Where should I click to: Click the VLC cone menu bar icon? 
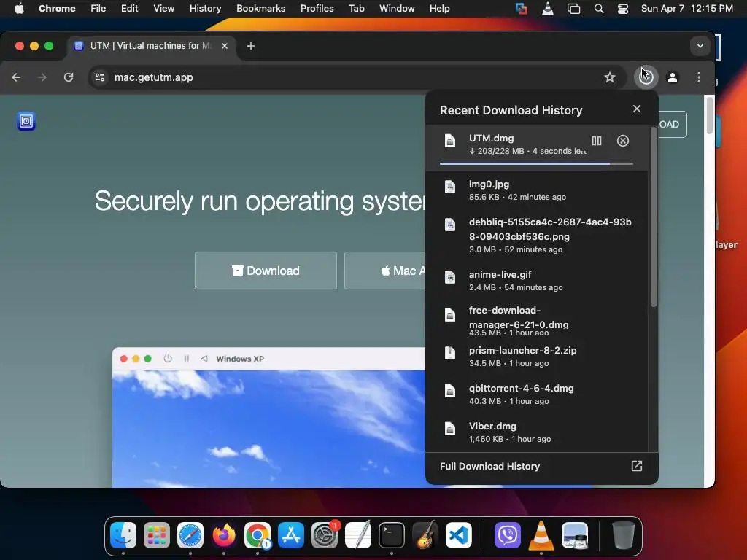(548, 8)
